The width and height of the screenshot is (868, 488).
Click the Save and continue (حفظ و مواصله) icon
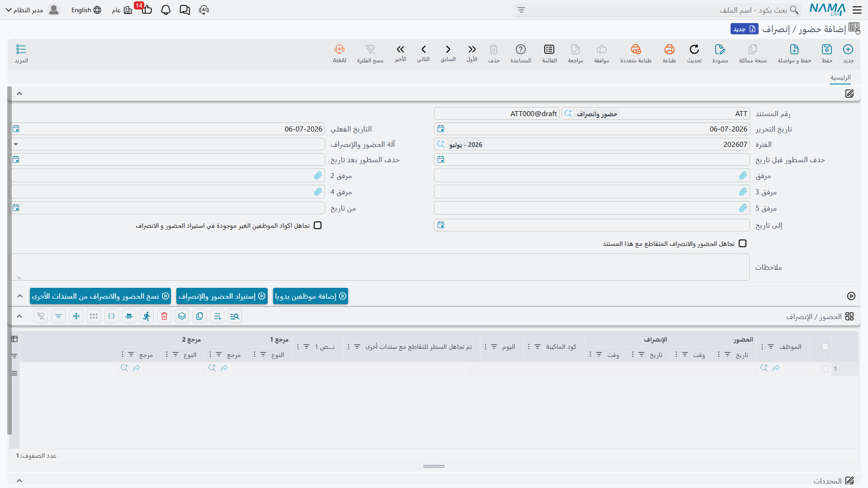794,49
